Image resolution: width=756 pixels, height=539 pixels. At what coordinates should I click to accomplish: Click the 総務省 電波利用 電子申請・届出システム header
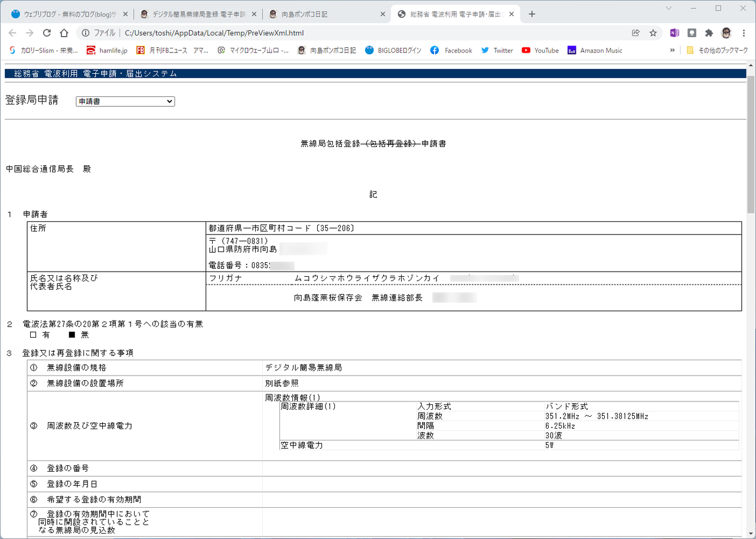point(96,74)
